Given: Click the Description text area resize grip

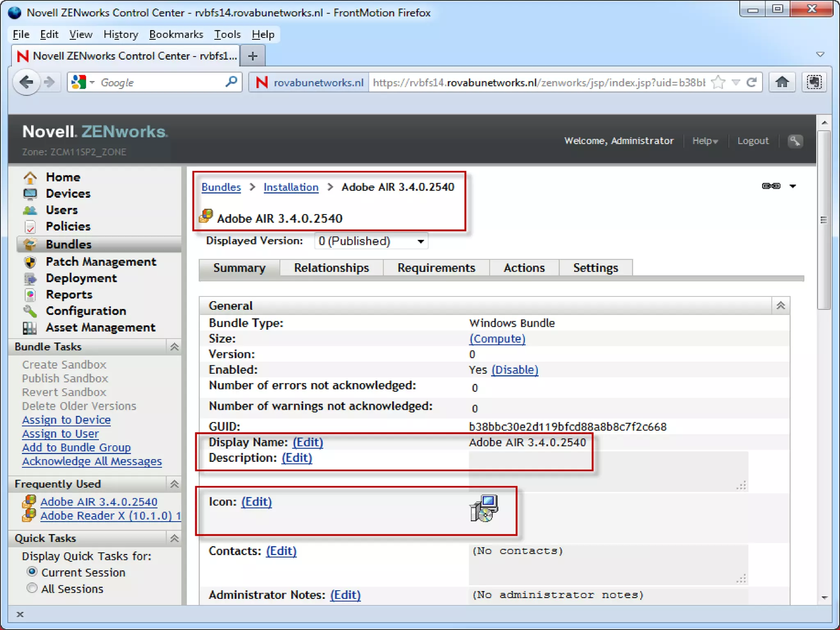Looking at the screenshot, I should pyautogui.click(x=741, y=486).
